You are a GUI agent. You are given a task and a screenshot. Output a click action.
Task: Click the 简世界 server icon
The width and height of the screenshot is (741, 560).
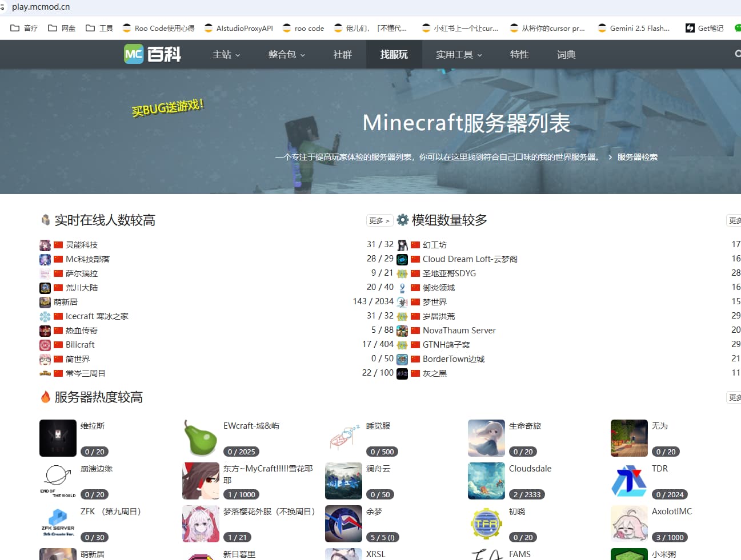click(45, 360)
